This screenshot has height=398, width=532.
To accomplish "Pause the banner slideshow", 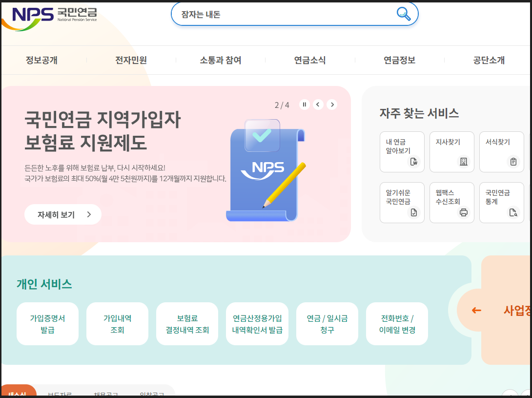I will 304,104.
